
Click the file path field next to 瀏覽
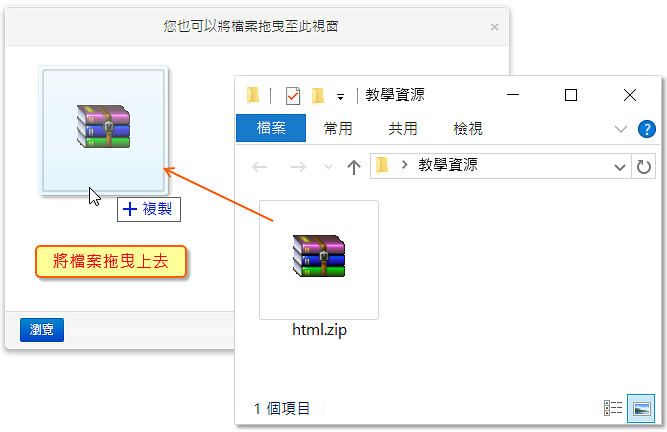[151, 329]
